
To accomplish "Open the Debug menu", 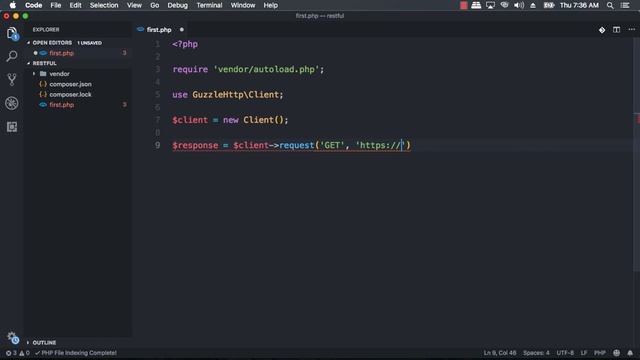I will pos(178,5).
